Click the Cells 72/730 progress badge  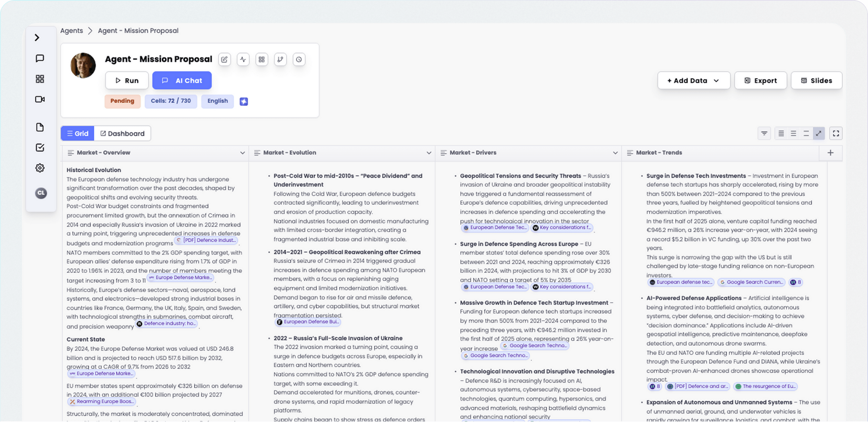click(x=171, y=101)
